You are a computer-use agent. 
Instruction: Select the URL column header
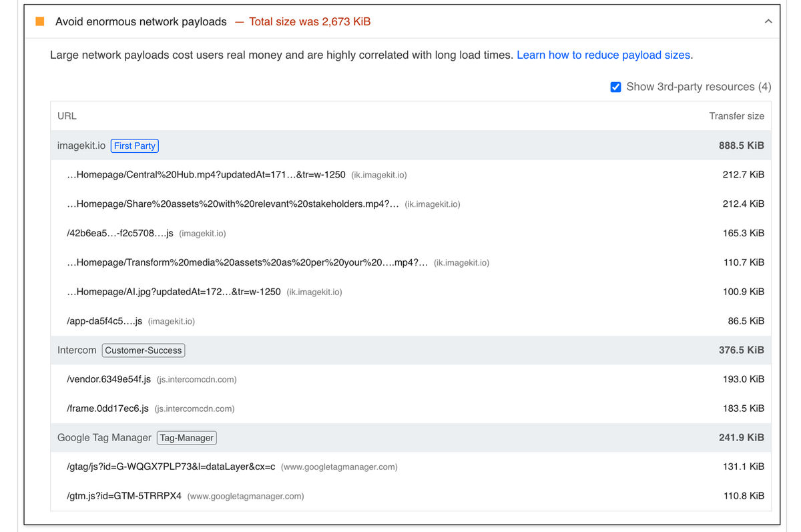[x=67, y=115]
